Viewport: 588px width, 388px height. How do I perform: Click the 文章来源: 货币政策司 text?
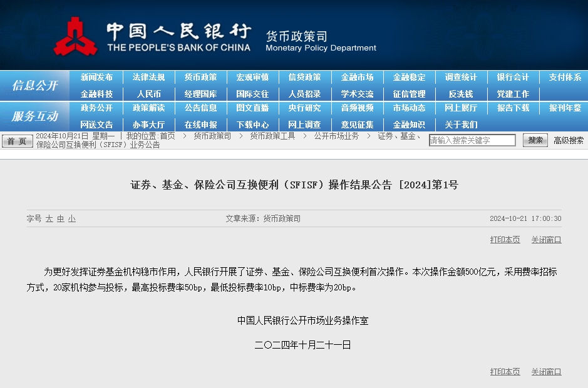(x=263, y=218)
